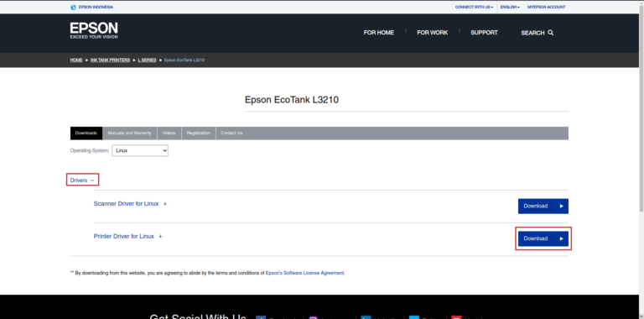Expand Scanner Driver for Linux details
Image resolution: width=644 pixels, height=319 pixels.
tap(130, 203)
